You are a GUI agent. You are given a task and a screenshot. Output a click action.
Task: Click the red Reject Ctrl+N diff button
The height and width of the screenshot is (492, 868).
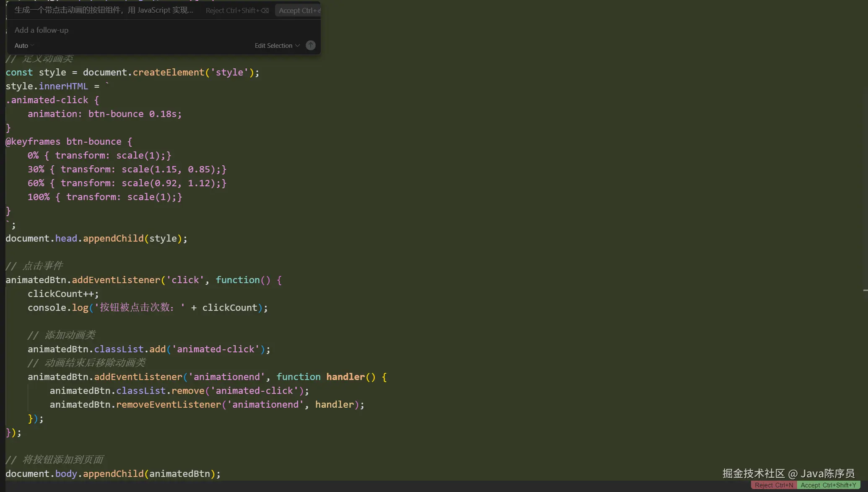tap(774, 485)
